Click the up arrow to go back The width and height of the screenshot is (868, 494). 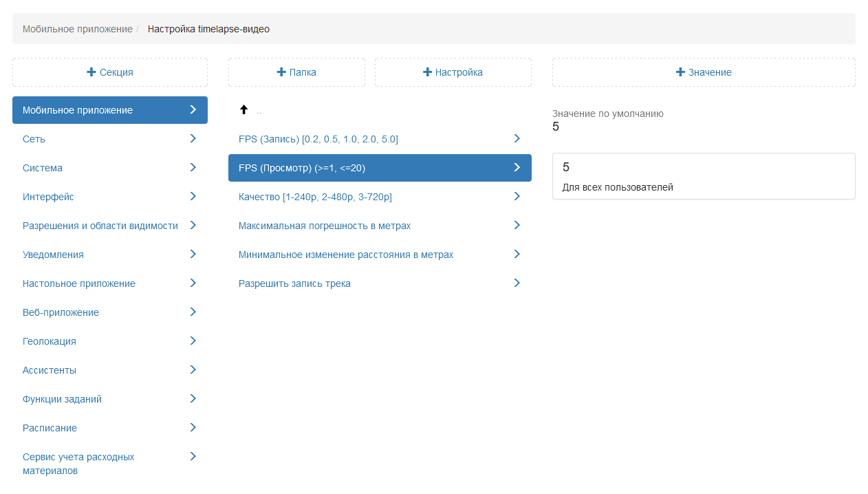tap(243, 110)
